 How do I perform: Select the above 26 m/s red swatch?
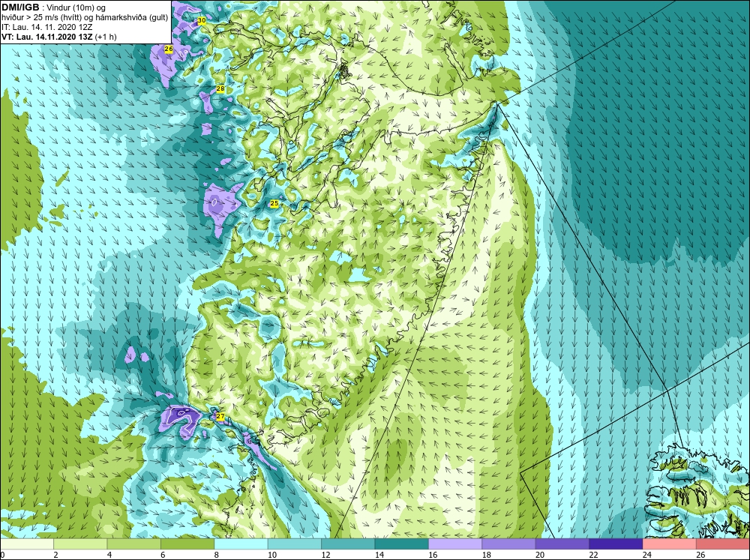click(723, 544)
